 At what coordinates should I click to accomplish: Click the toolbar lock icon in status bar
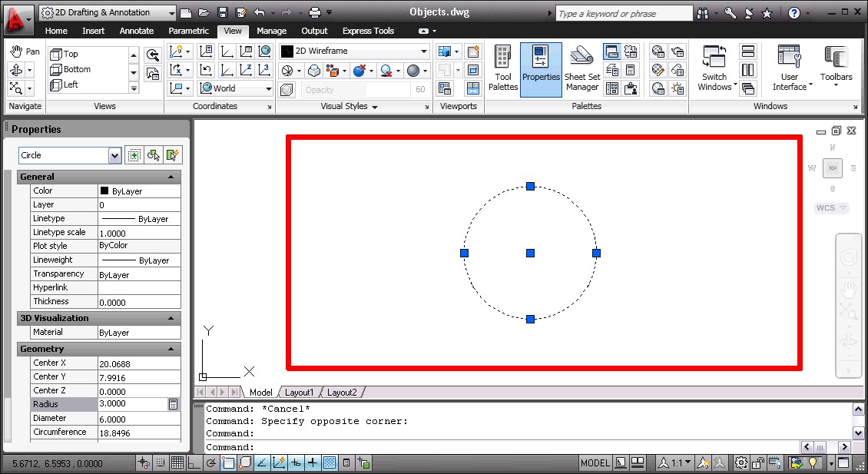(x=758, y=463)
